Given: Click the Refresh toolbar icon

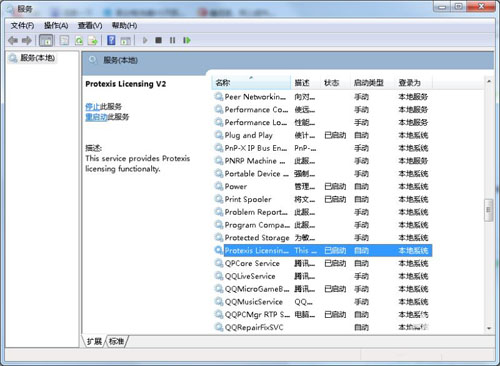Looking at the screenshot, I should 79,41.
